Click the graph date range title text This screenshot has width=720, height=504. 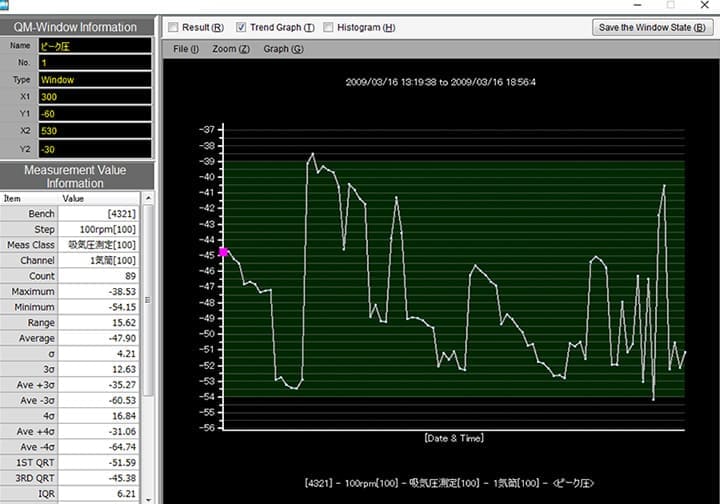pyautogui.click(x=440, y=82)
